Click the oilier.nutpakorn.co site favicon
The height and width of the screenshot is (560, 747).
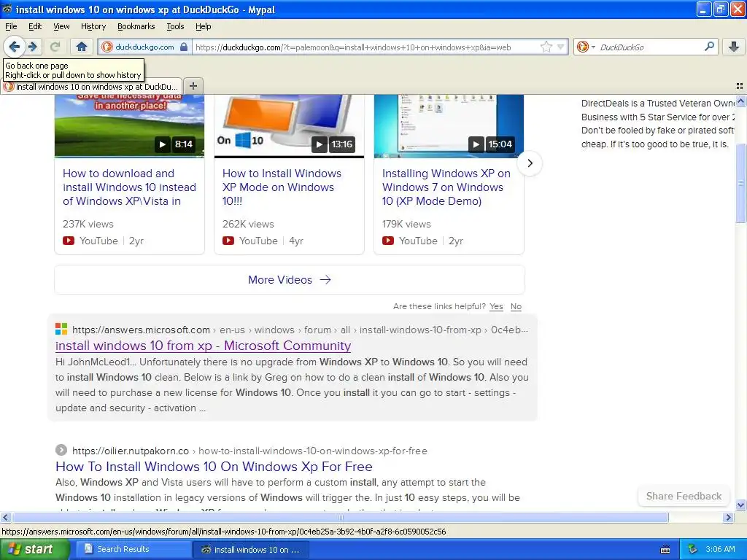coord(61,450)
